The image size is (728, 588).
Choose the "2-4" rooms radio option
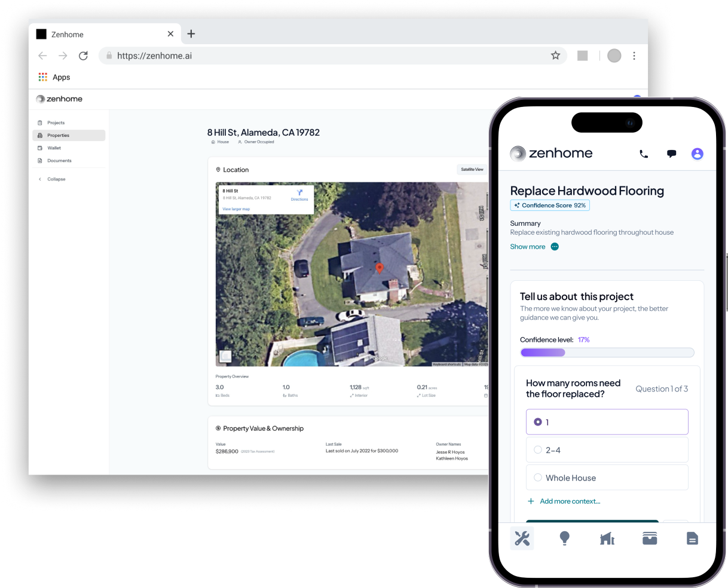pos(607,450)
